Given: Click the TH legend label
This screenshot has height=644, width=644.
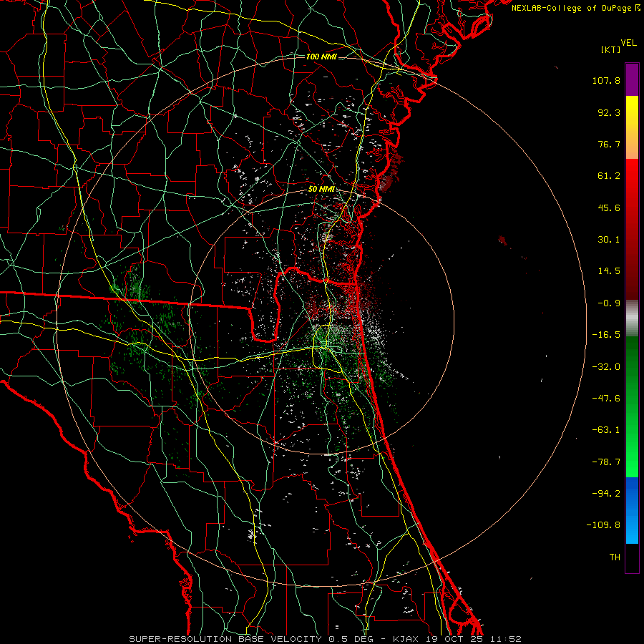Looking at the screenshot, I should tap(615, 557).
